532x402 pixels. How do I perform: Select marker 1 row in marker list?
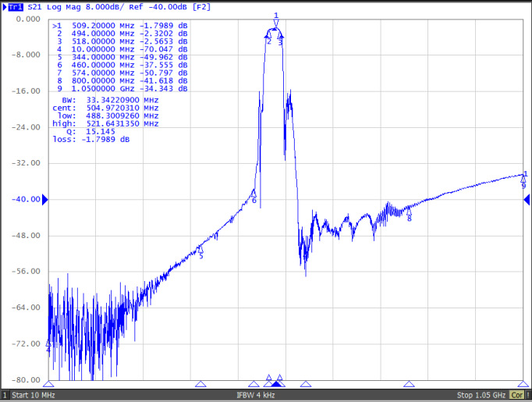point(119,25)
